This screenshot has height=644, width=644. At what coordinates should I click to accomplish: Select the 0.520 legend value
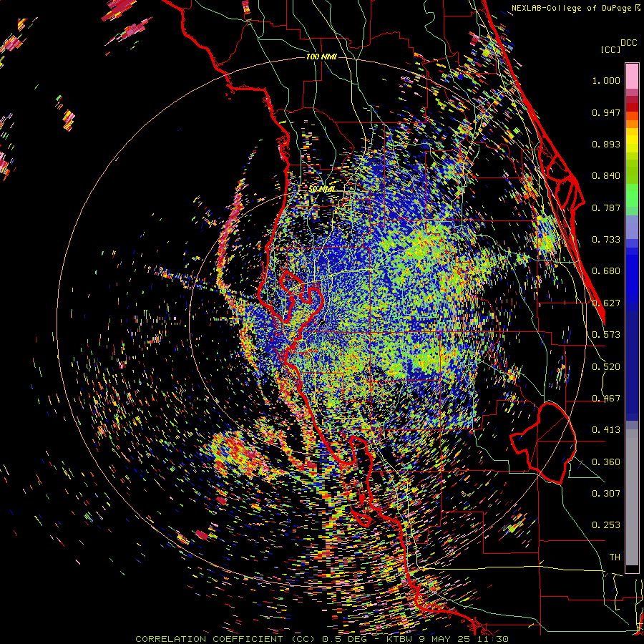(606, 367)
